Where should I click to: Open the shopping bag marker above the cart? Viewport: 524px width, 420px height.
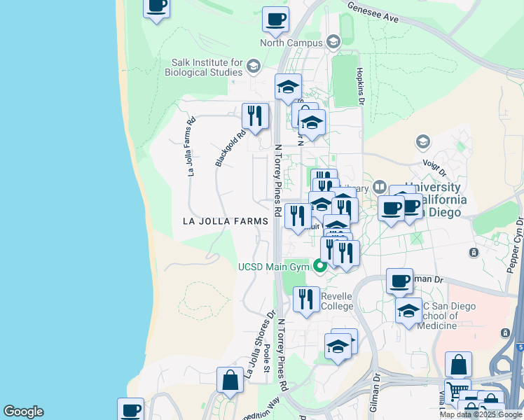(x=458, y=365)
